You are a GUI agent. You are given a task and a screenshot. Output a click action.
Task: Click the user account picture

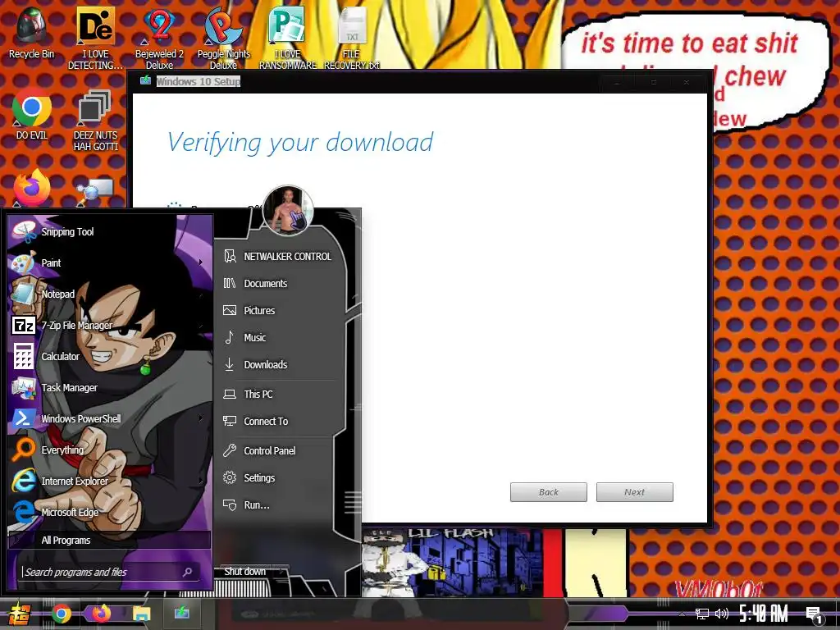288,211
